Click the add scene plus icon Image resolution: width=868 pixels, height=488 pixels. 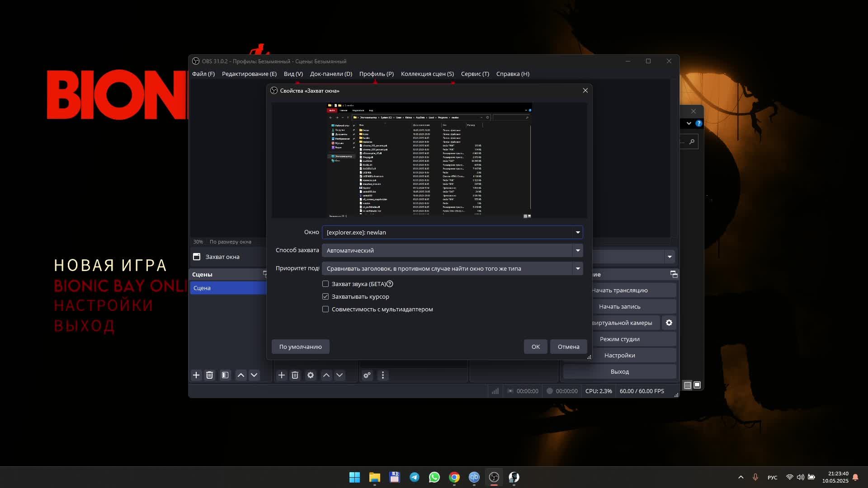pos(196,375)
